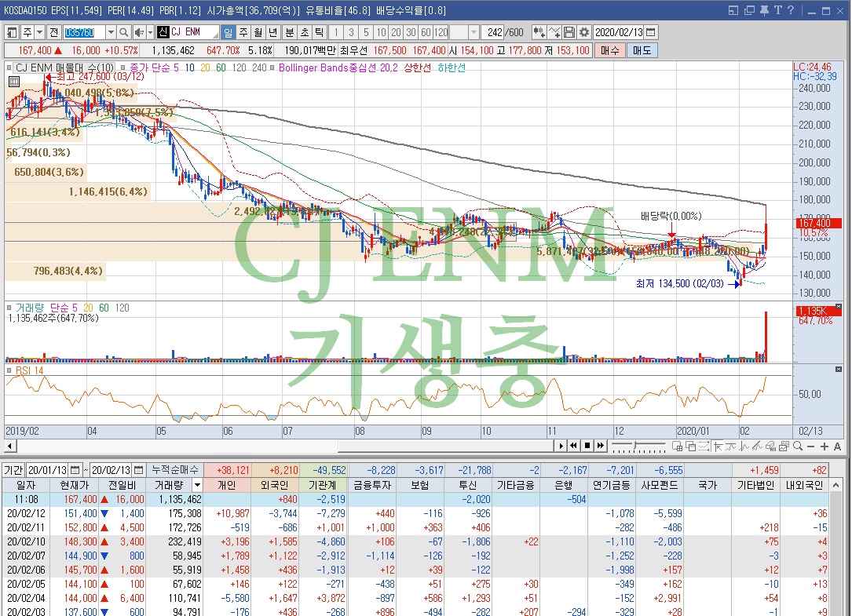Open the calendar next to 2020/02/13
852x616 pixels.
coord(651,32)
